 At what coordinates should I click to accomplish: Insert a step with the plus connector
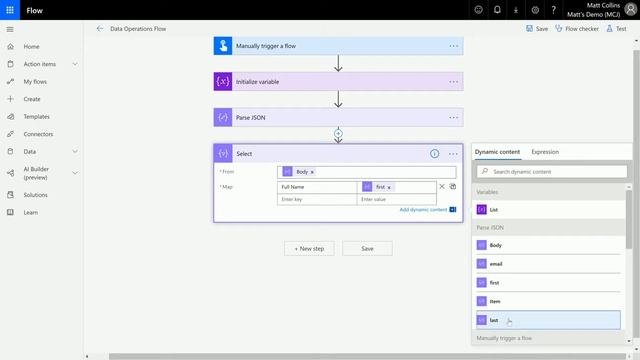[x=338, y=133]
